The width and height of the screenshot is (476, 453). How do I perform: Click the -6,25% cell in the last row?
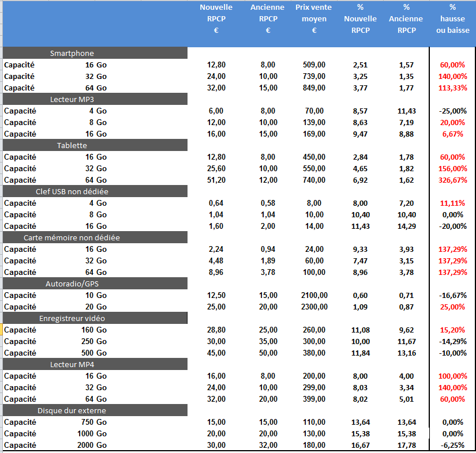tap(452, 445)
